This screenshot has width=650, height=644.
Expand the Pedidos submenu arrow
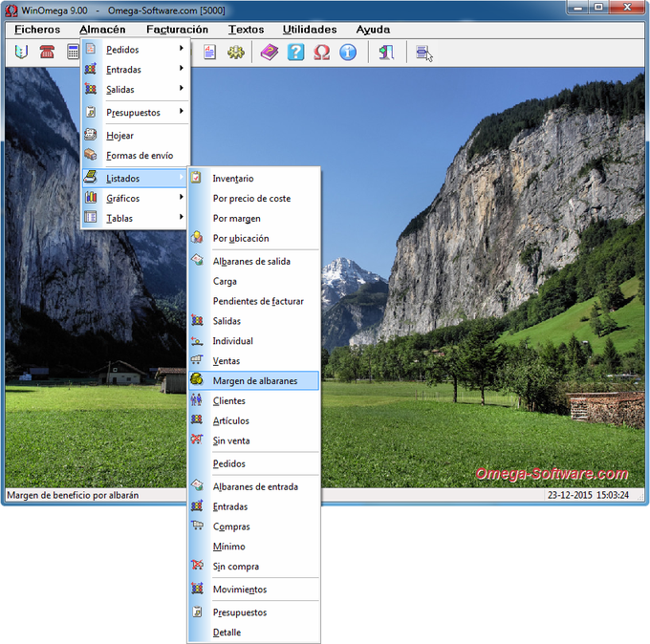(182, 48)
